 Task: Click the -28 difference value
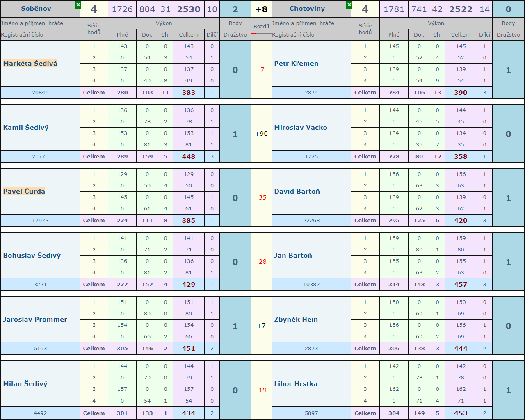(261, 262)
